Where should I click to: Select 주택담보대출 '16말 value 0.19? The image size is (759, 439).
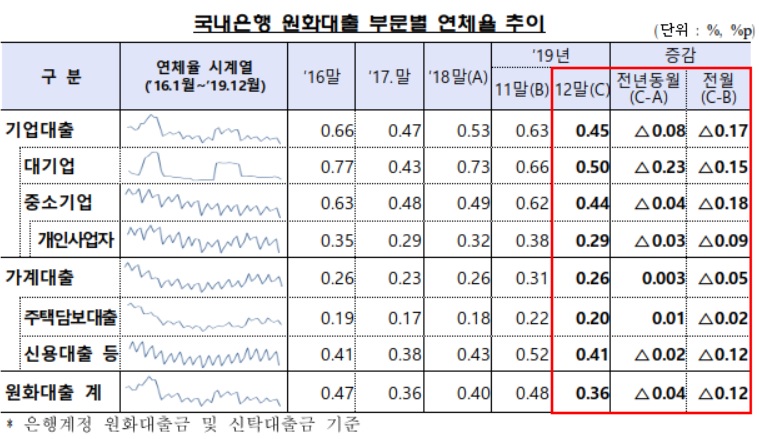point(337,318)
